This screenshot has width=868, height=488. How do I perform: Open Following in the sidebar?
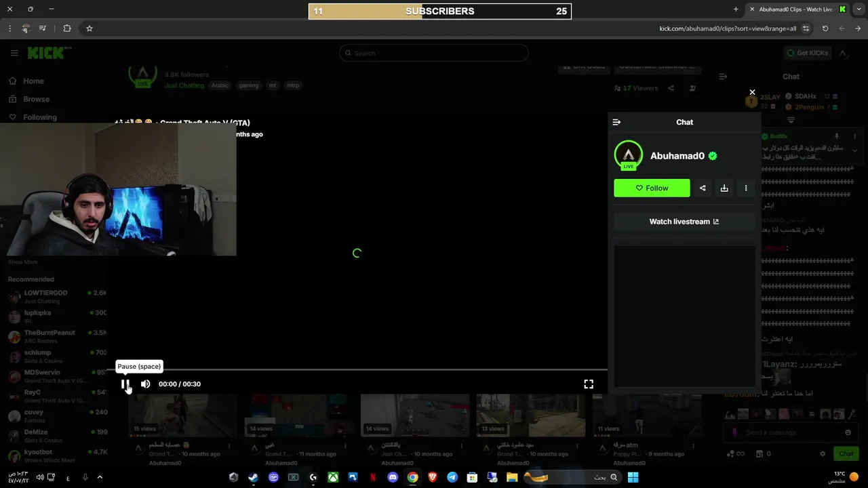33,117
